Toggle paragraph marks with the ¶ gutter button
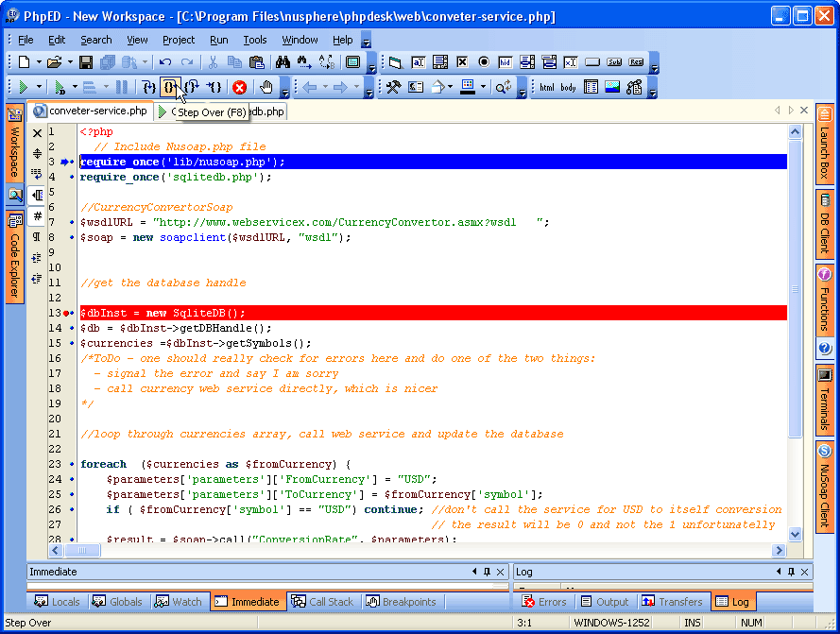The height and width of the screenshot is (634, 840). point(38,237)
